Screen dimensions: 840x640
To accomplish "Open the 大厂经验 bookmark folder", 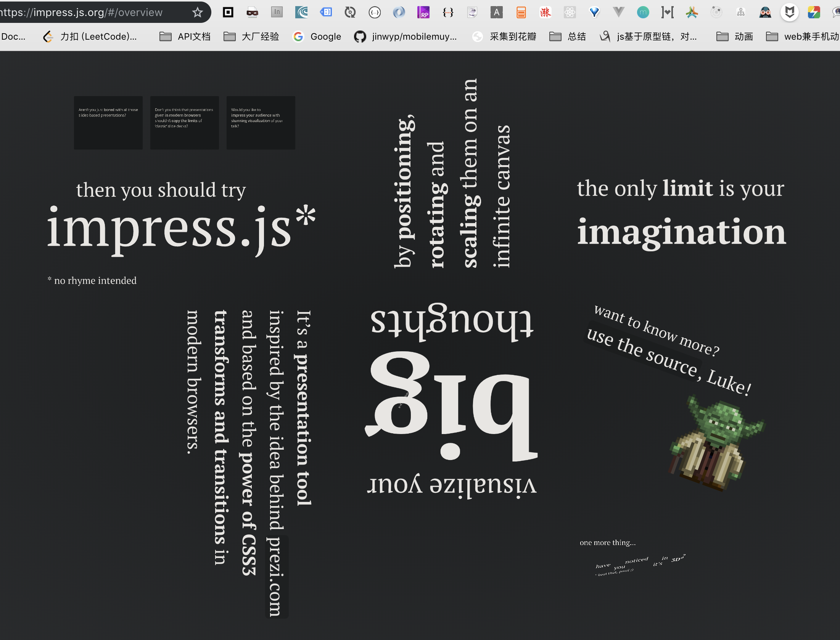I will 251,37.
